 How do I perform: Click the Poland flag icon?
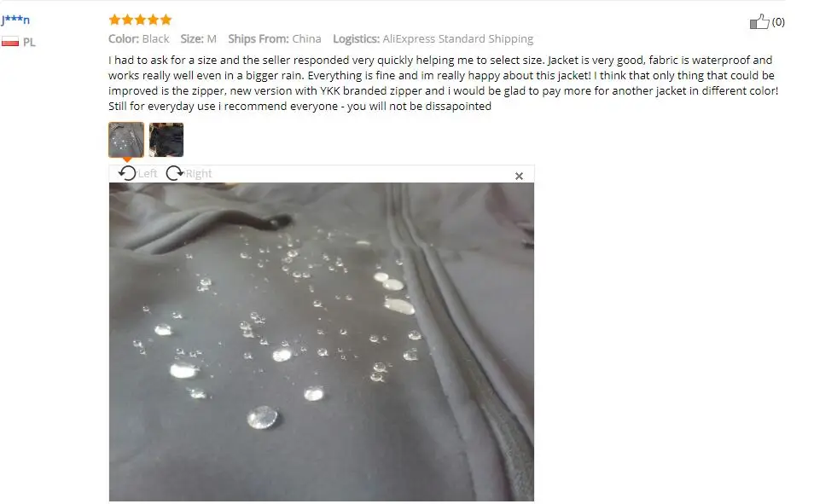tap(10, 42)
